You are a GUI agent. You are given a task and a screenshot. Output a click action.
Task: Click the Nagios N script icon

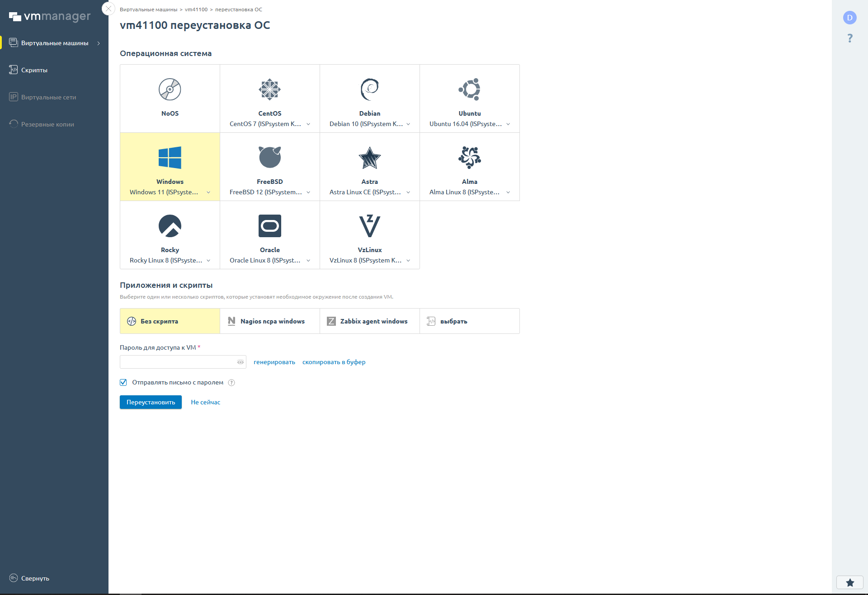[231, 321]
